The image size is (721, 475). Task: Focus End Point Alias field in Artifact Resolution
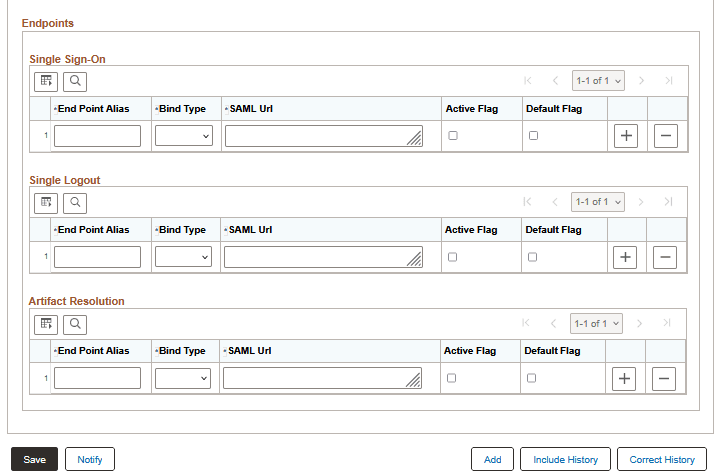point(97,378)
